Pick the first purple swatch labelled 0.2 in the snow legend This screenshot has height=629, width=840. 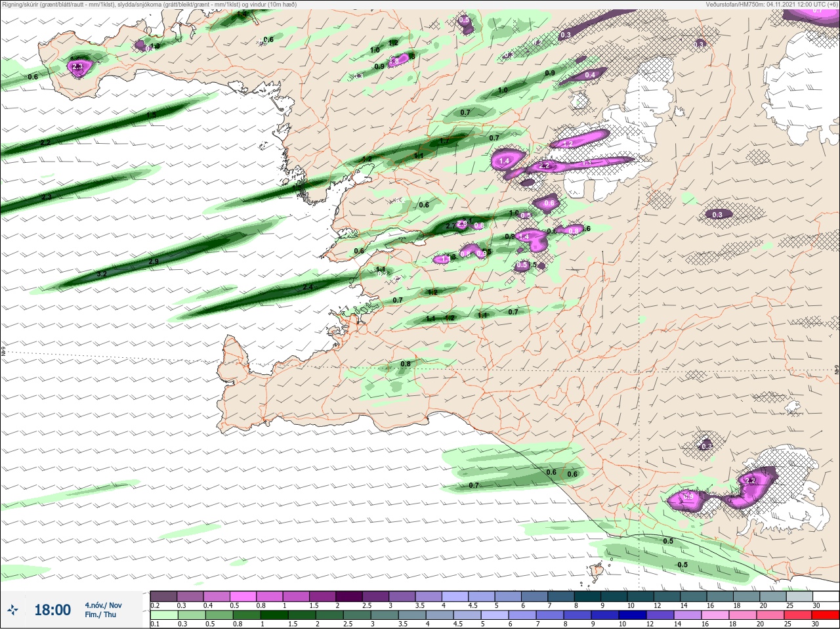coord(163,596)
